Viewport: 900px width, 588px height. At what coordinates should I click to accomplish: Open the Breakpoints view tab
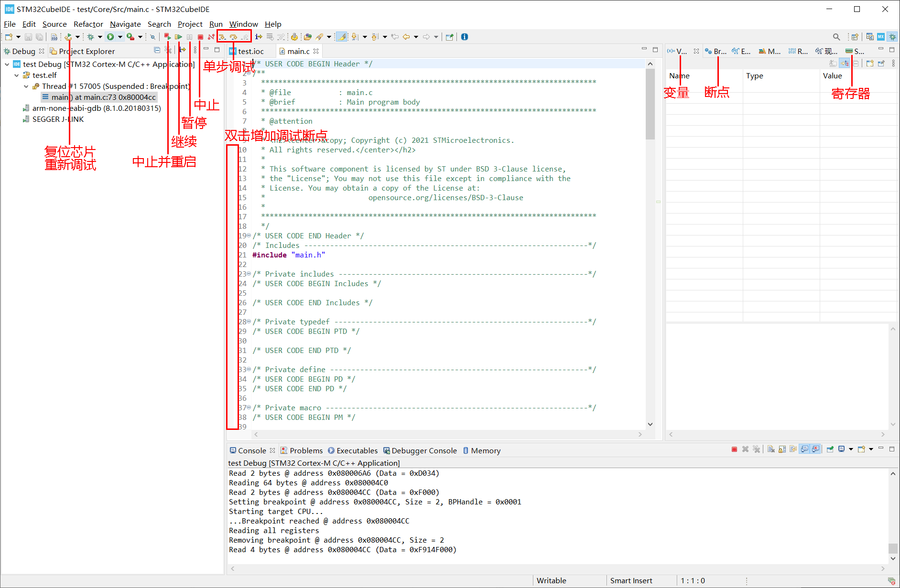pos(716,51)
